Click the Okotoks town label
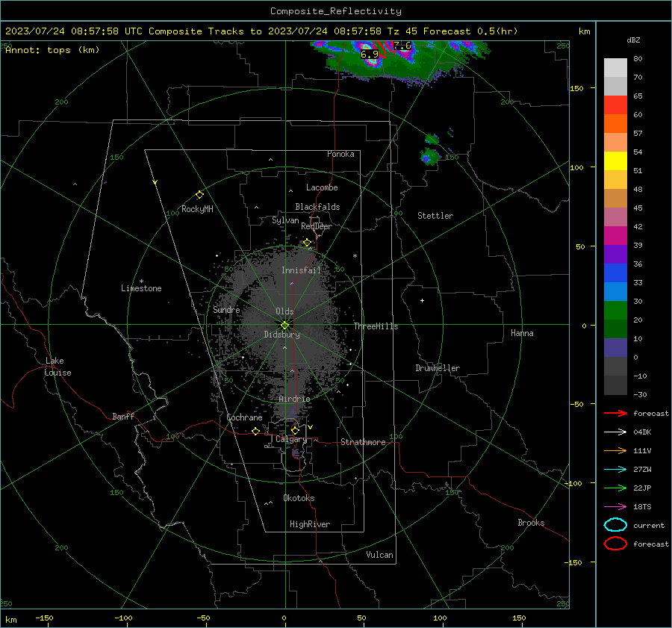Viewport: 672px width, 628px height. 299,498
